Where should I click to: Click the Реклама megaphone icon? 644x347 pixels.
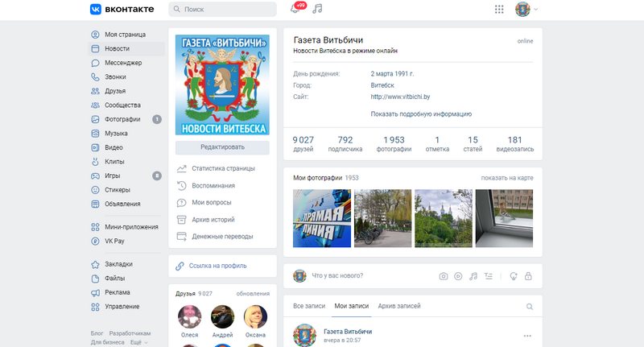pyautogui.click(x=95, y=292)
